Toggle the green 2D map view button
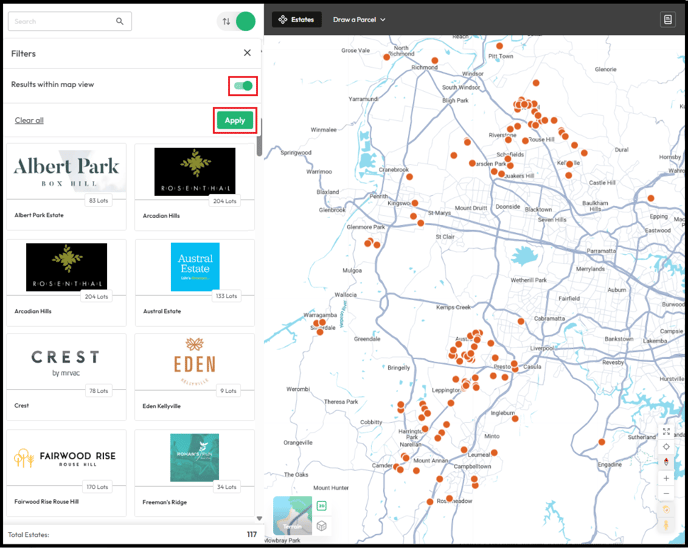The height and width of the screenshot is (548, 688). point(322,506)
